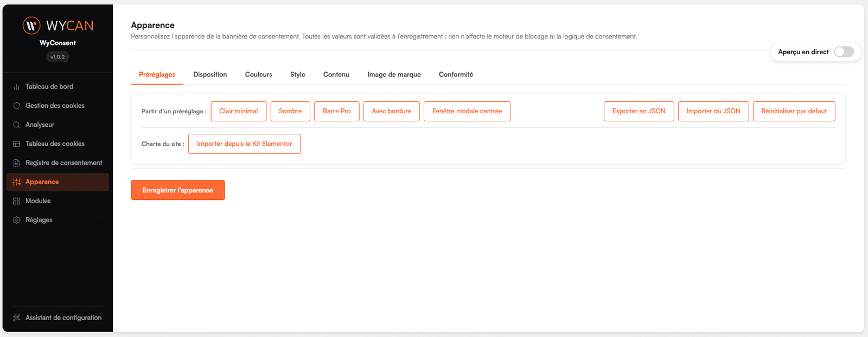
Task: Apply the Clair minimal preset
Action: tap(239, 111)
